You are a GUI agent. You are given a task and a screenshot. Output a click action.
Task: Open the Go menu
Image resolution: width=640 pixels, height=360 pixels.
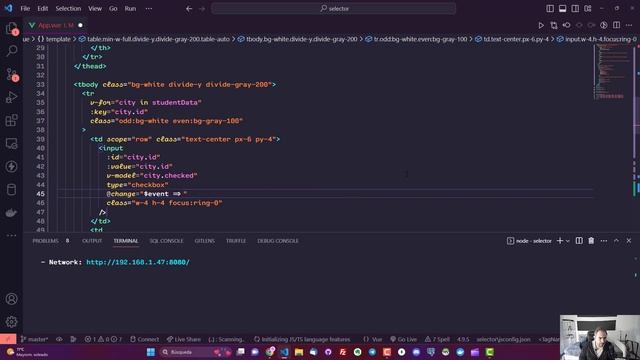coord(113,9)
